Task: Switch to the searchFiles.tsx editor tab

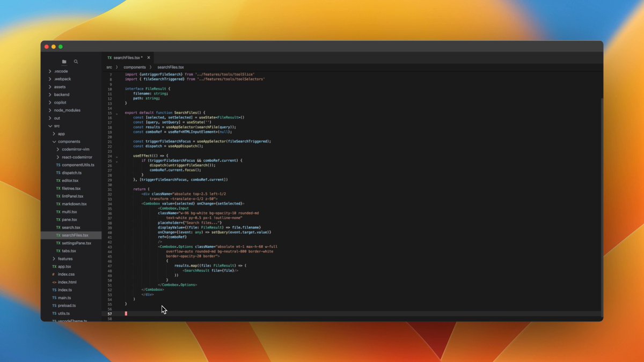Action: [128, 57]
